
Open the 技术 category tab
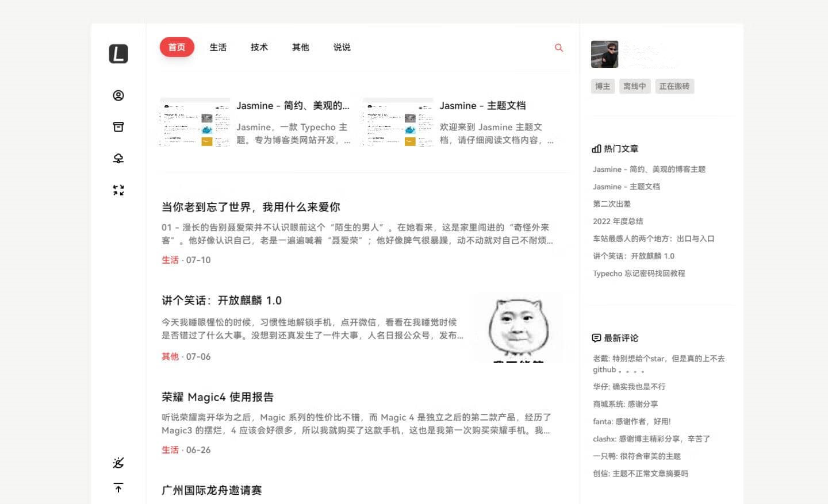(259, 47)
